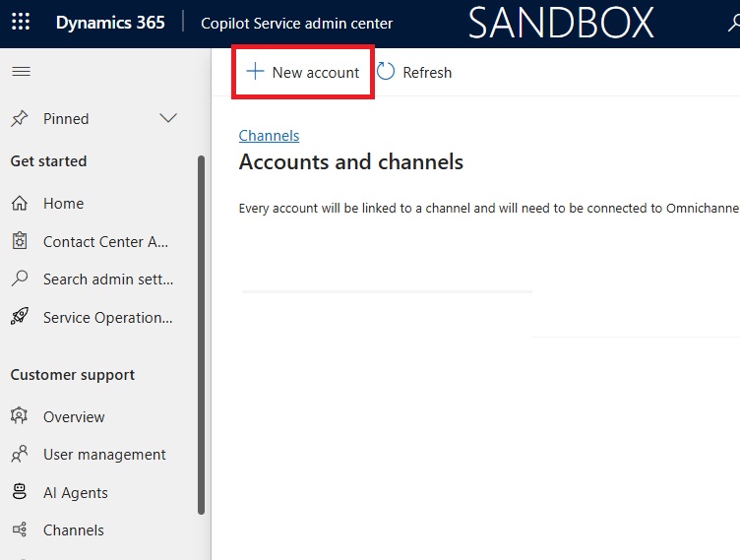The width and height of the screenshot is (740, 560).
Task: Collapse the sidebar with the hamburger icon
Action: click(x=22, y=71)
